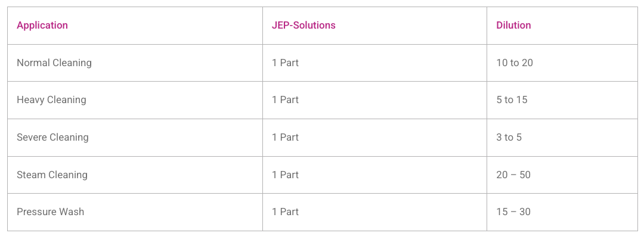Screen dimensions: 644x236
Task: Click the JEP-Solutions column header
Action: [304, 26]
